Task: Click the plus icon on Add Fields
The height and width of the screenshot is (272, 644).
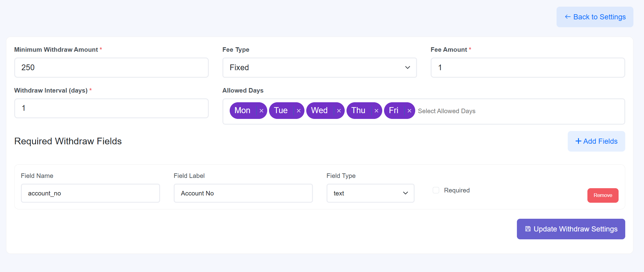Action: [578, 141]
